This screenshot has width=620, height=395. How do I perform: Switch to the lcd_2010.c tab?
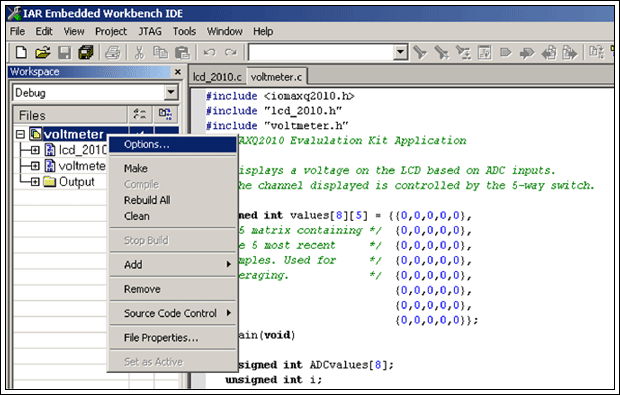217,77
